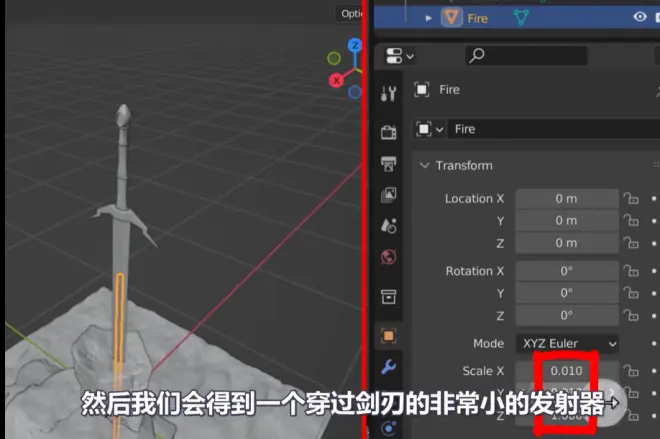Viewport: 660px width, 439px height.
Task: Open the Scene properties tab
Action: click(388, 226)
